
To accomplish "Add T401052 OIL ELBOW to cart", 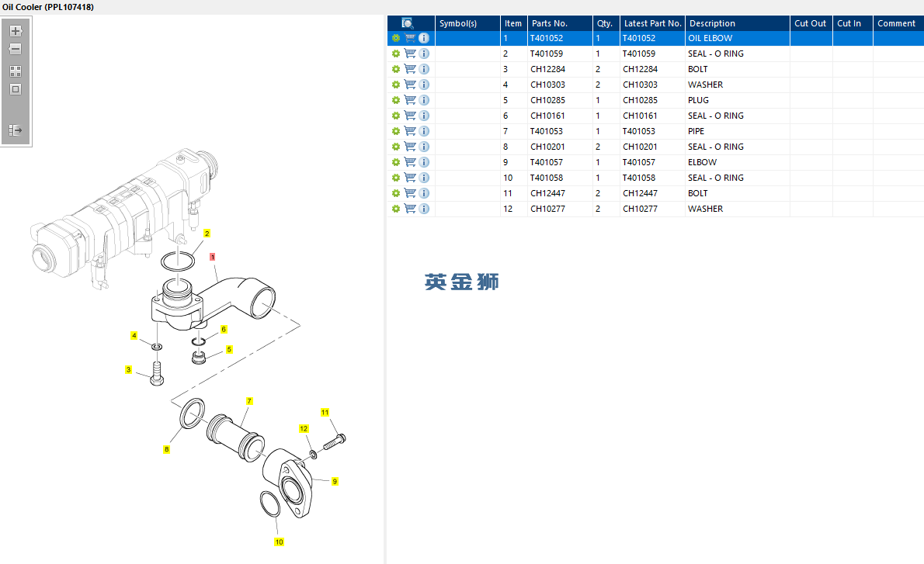I will point(410,38).
